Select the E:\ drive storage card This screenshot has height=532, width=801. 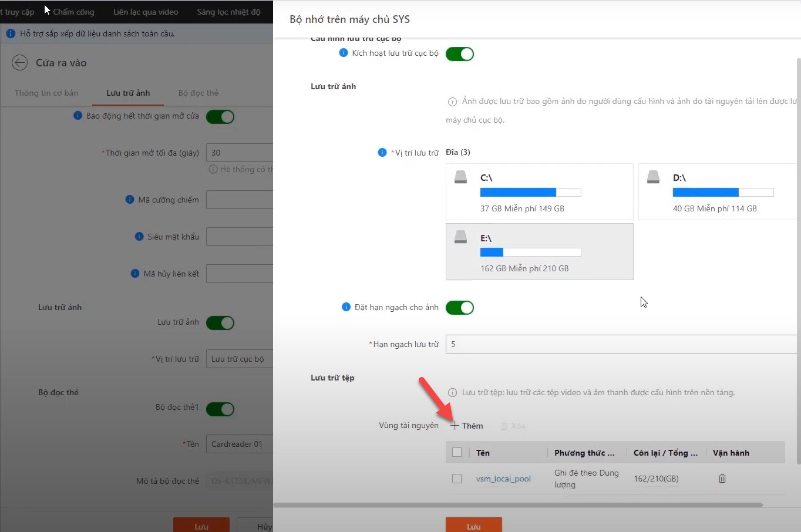(539, 251)
